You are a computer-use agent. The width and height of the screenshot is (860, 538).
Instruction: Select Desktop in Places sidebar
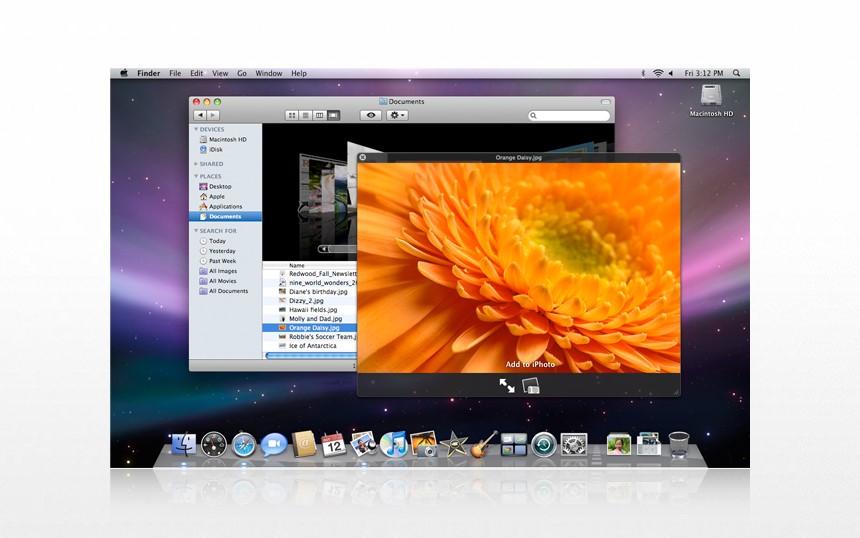[x=225, y=186]
